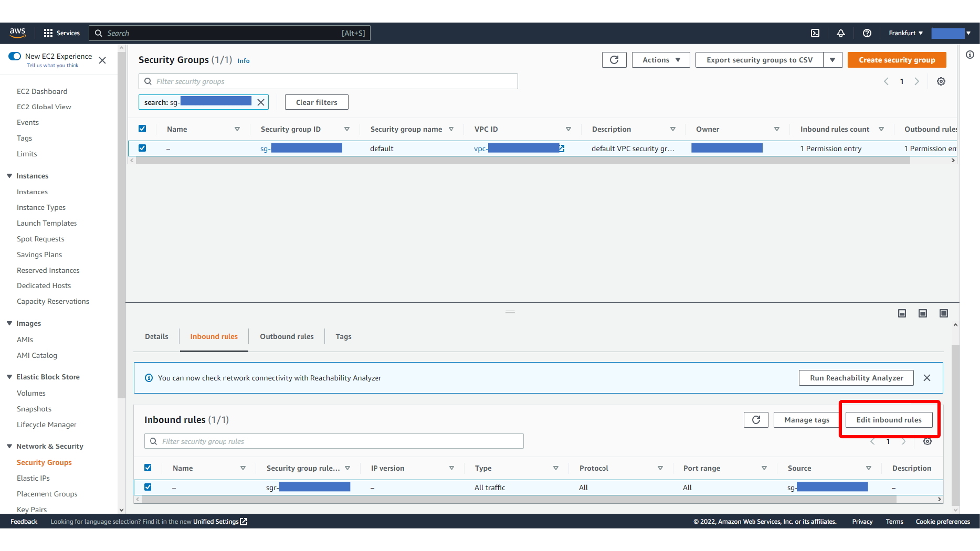Launch CloudShell from the top bar
This screenshot has width=980, height=551.
point(815,33)
